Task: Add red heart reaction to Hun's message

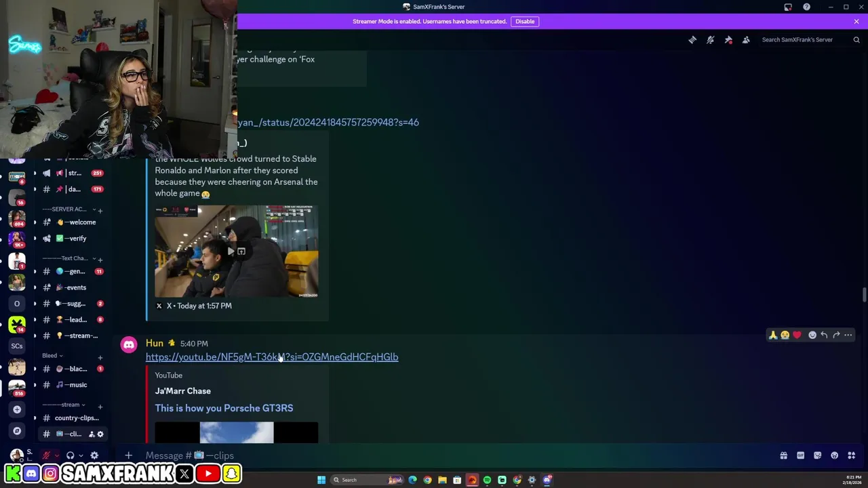Action: coord(797,335)
